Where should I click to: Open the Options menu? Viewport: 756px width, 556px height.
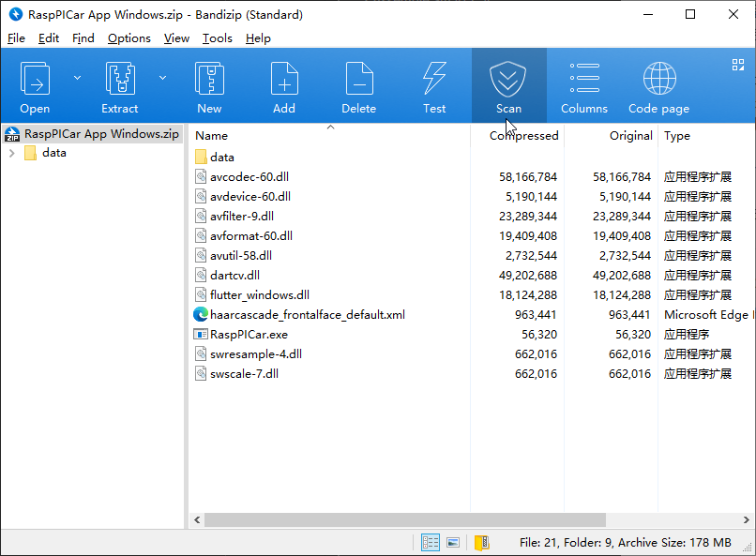tap(129, 38)
